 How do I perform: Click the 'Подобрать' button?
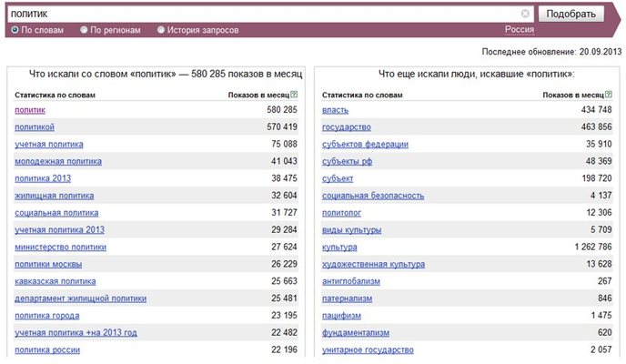pos(570,14)
